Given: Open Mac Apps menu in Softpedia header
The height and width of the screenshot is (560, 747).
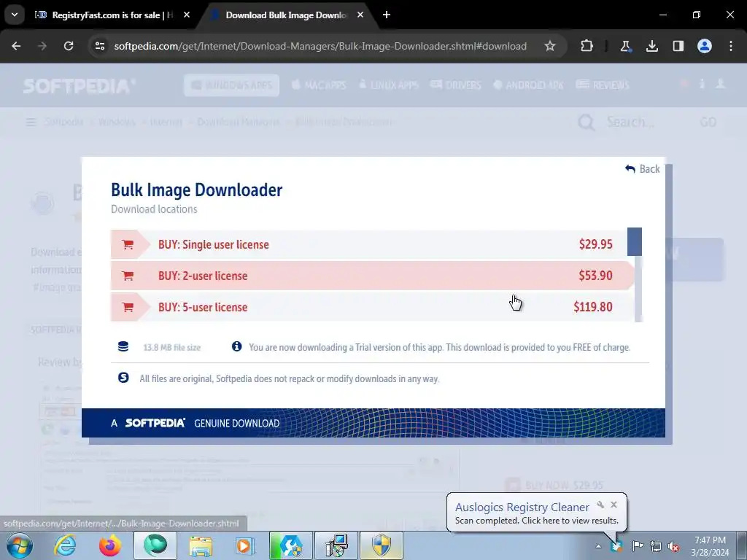Looking at the screenshot, I should click(319, 85).
